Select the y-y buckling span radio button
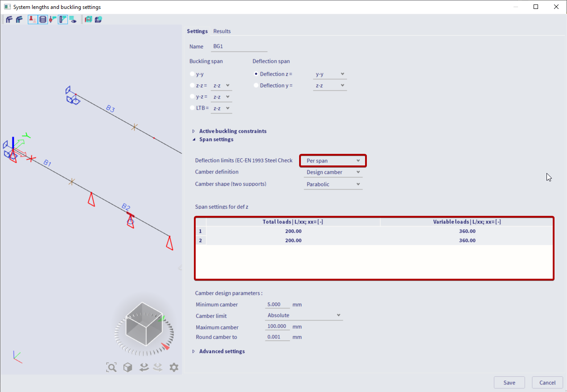This screenshot has width=567, height=392. point(192,74)
